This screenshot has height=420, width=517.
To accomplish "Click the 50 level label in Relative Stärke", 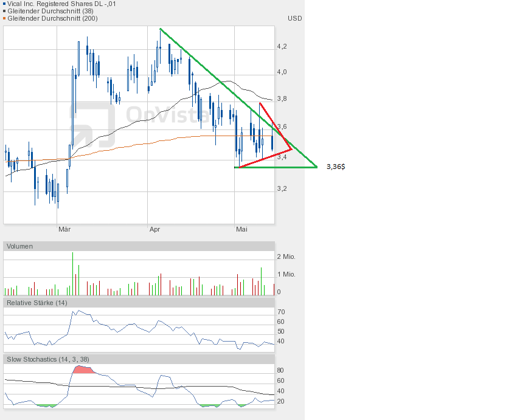I will (x=281, y=331).
